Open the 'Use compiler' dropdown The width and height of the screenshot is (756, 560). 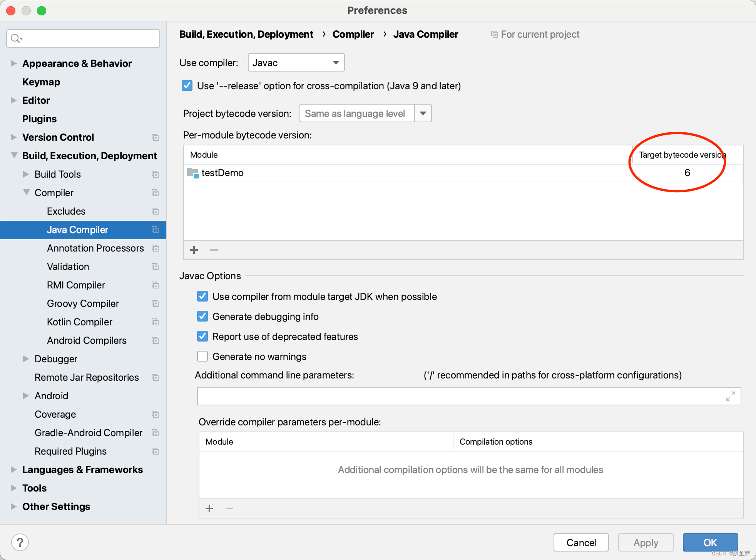(335, 62)
